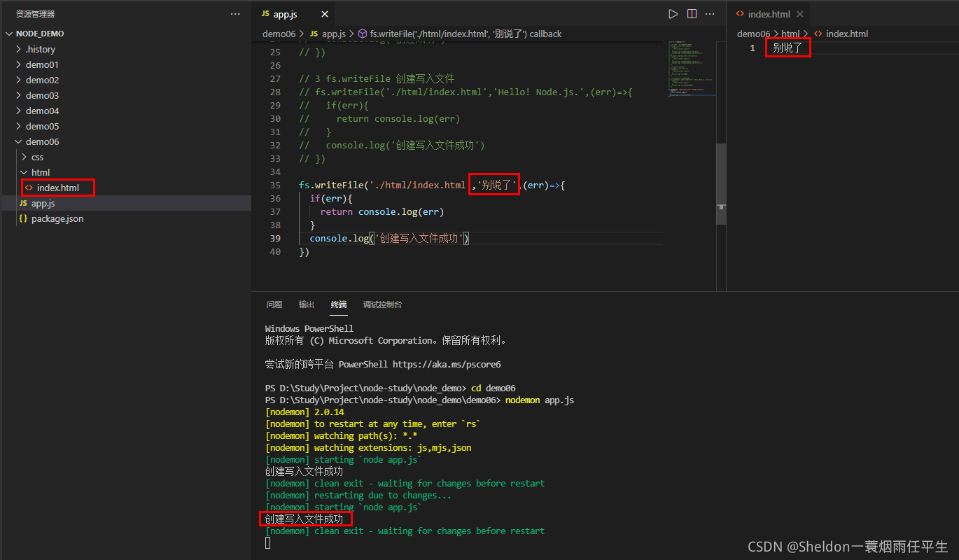This screenshot has height=560, width=959.
Task: Open app.js in the file tree
Action: point(43,203)
